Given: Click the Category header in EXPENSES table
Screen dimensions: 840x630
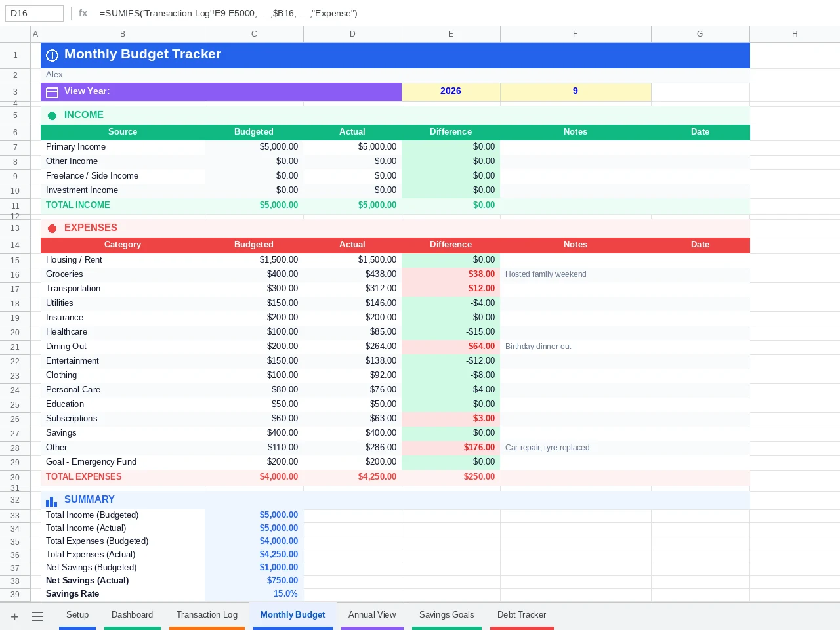Looking at the screenshot, I should coord(123,245).
